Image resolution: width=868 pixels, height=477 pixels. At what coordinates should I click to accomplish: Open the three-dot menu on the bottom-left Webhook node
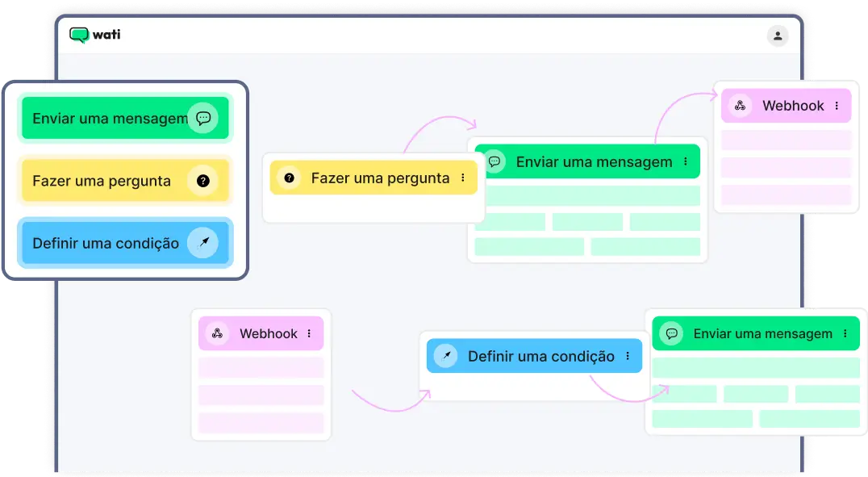(310, 333)
